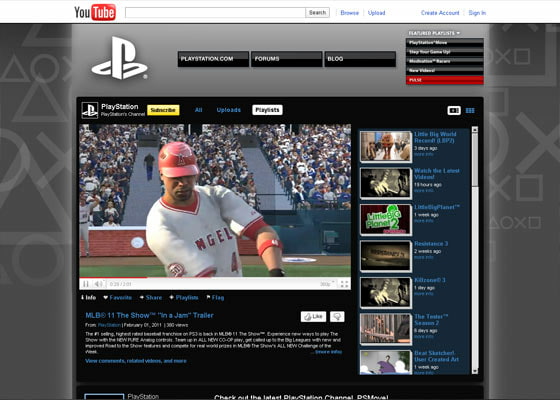This screenshot has height=400, width=560.
Task: Open The Tester Season 2 thumbnail
Action: [x=386, y=329]
